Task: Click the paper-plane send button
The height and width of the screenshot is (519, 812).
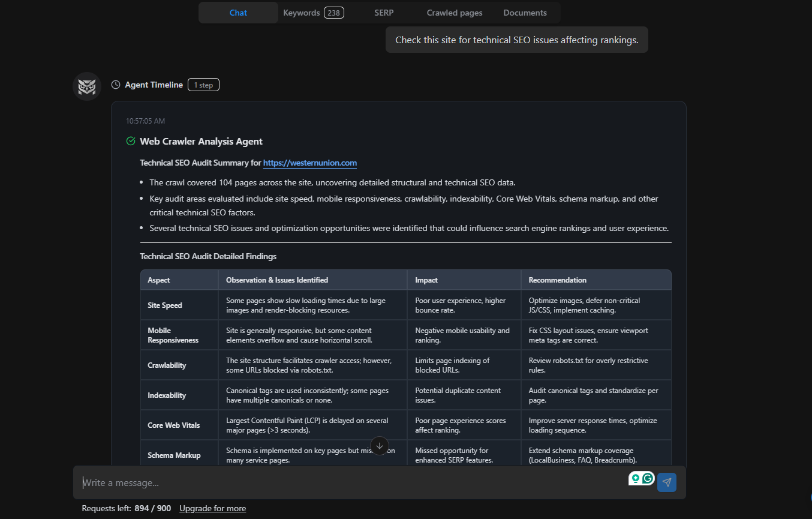Action: click(x=666, y=482)
